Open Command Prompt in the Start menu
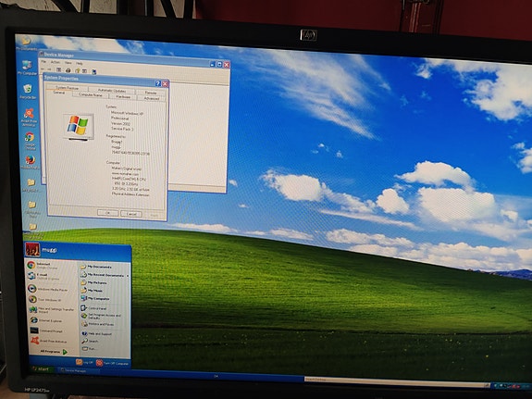Screen dimensions: 532x399 click(x=46, y=330)
